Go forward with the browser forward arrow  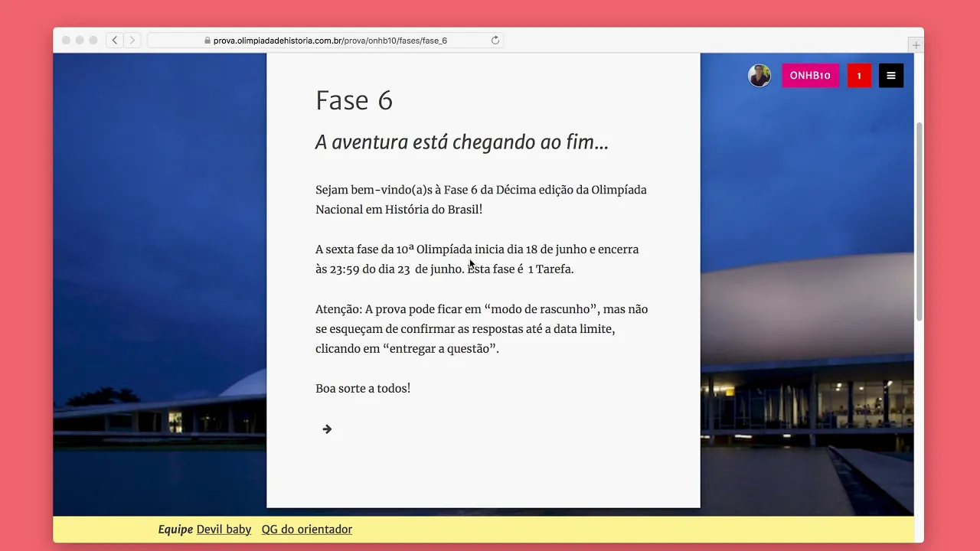(x=132, y=40)
